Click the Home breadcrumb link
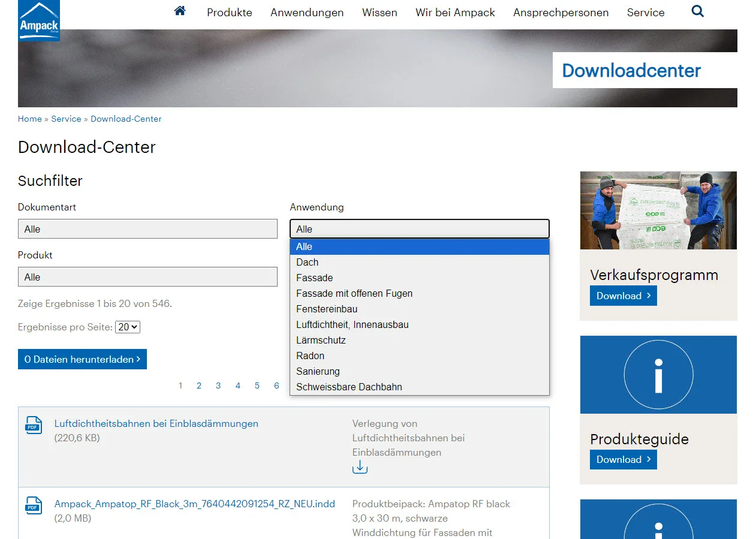756x539 pixels. pyautogui.click(x=30, y=119)
